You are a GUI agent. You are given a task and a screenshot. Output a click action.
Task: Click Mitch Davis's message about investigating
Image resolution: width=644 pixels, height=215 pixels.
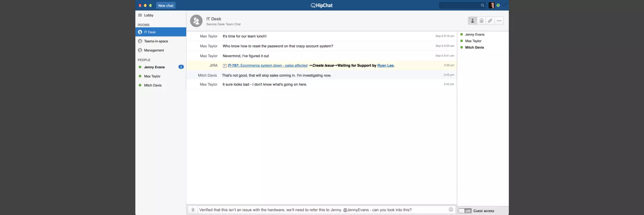(276, 75)
